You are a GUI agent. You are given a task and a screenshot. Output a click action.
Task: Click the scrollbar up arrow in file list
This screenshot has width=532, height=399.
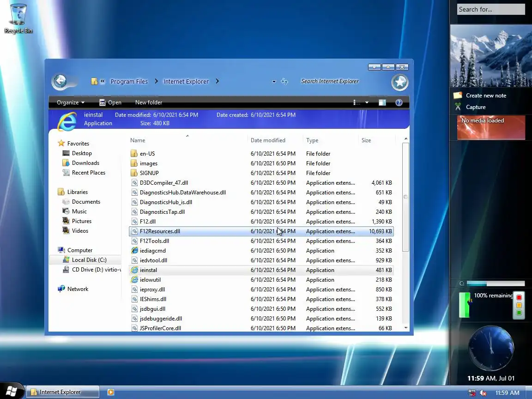coord(406,139)
